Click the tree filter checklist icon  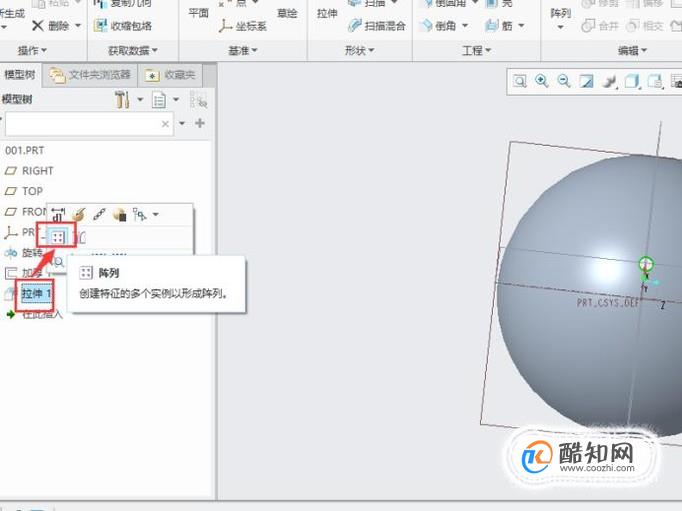pyautogui.click(x=198, y=100)
